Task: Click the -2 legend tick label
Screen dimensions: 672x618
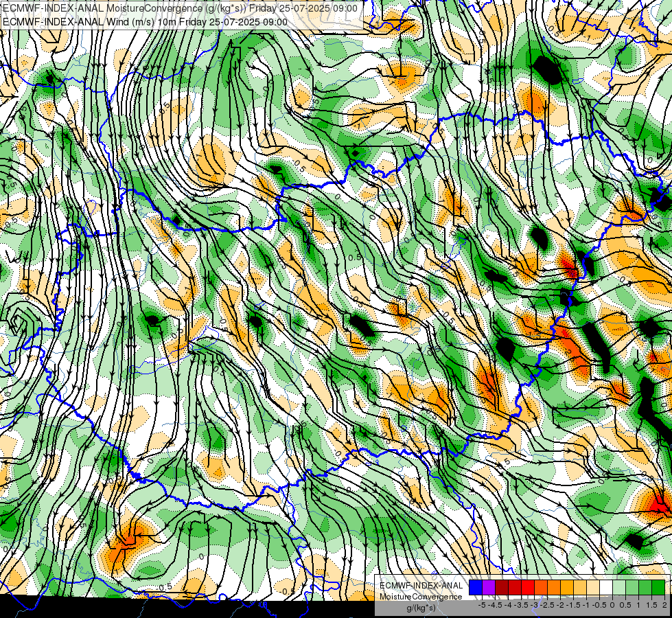Action: 560,605
